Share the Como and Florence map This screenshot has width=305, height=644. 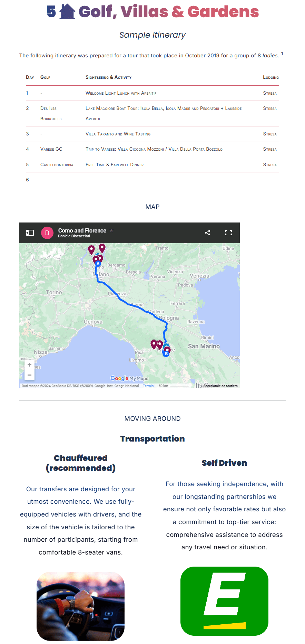pyautogui.click(x=207, y=233)
